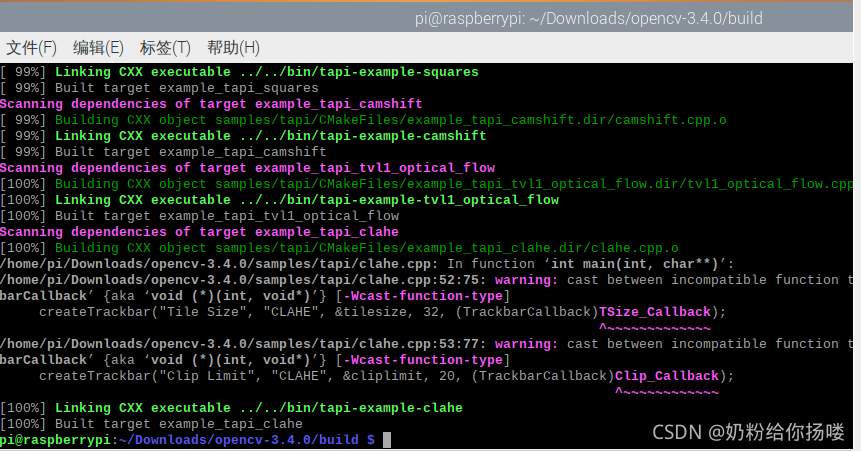
Task: Click 'Built target example_tapi_squares' line
Action: coord(159,88)
